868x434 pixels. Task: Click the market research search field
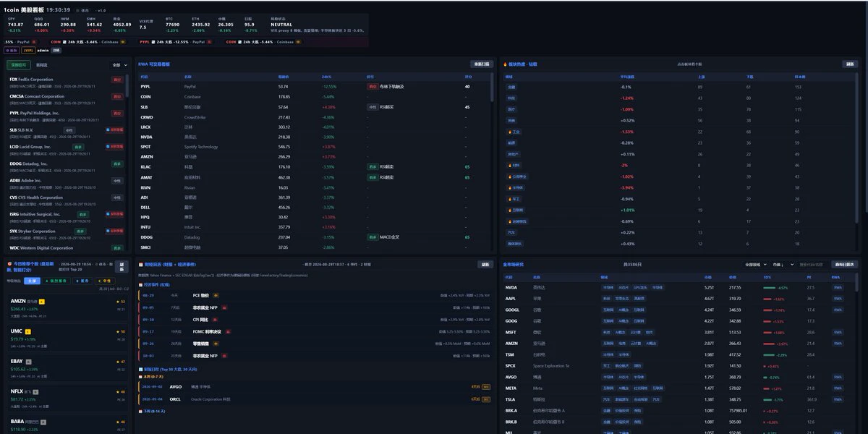pos(812,265)
